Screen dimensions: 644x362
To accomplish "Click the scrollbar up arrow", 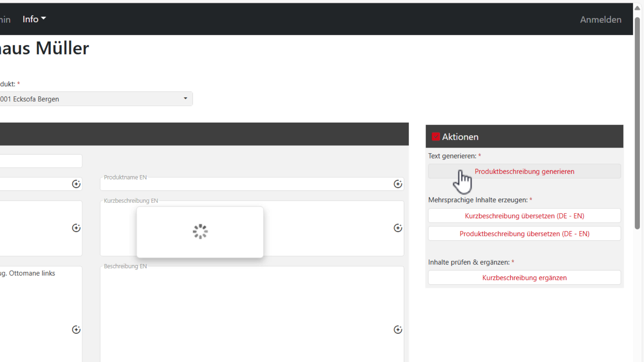I will (637, 8).
